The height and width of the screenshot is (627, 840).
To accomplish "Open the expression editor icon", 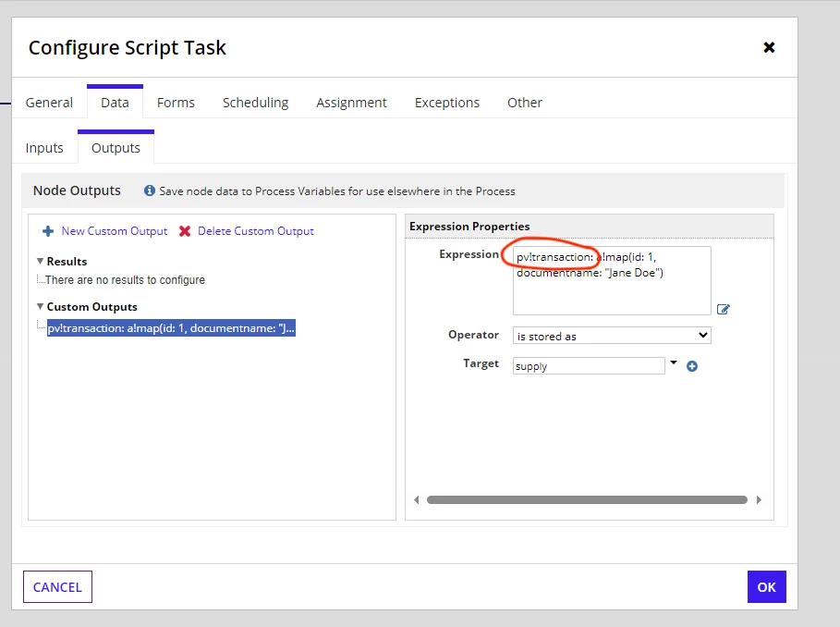I will (x=724, y=309).
